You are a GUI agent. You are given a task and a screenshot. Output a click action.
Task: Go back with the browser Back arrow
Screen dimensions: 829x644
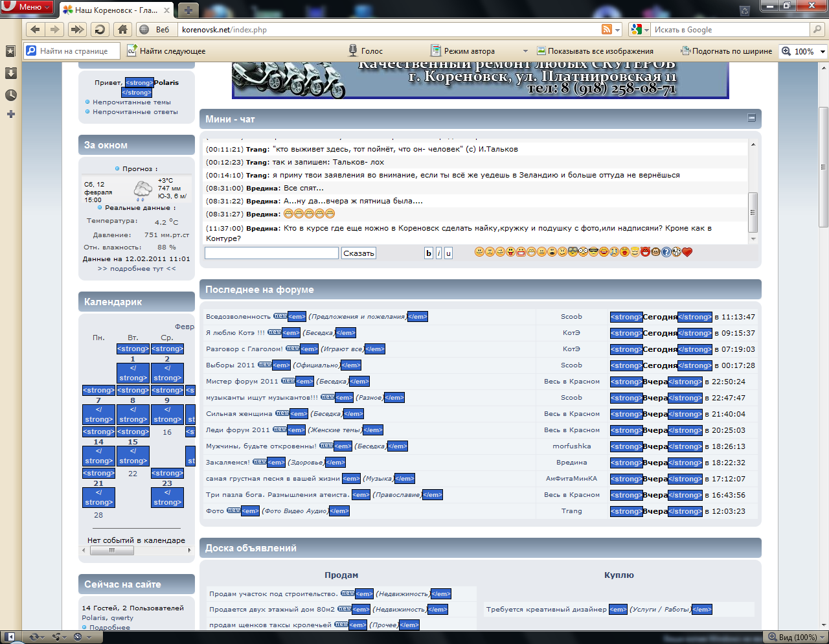pos(36,29)
